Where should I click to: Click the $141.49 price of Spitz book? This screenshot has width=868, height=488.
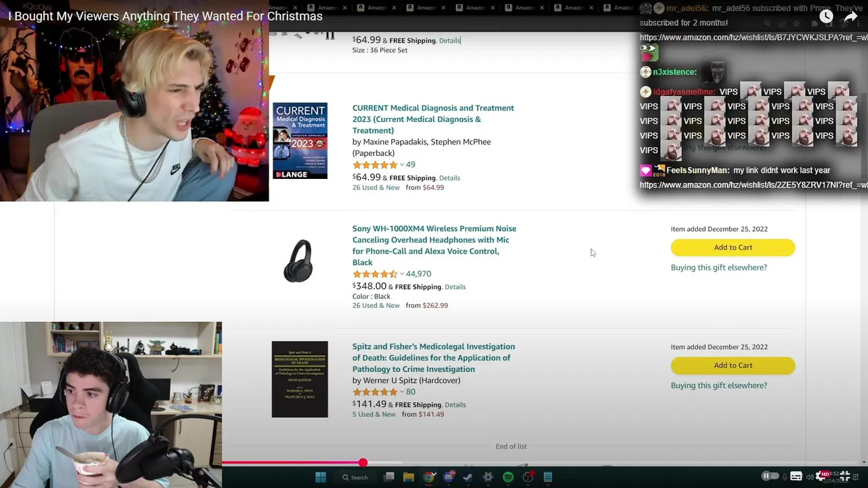tap(369, 404)
